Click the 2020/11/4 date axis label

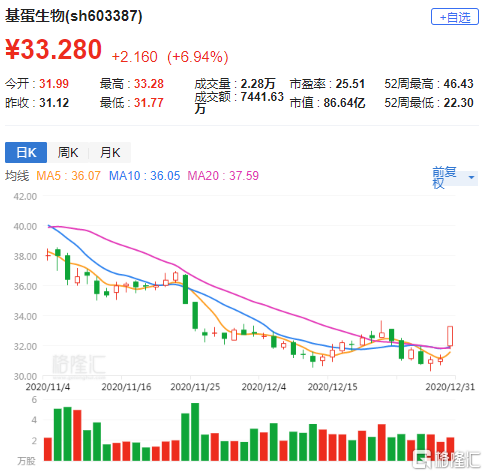[48, 387]
